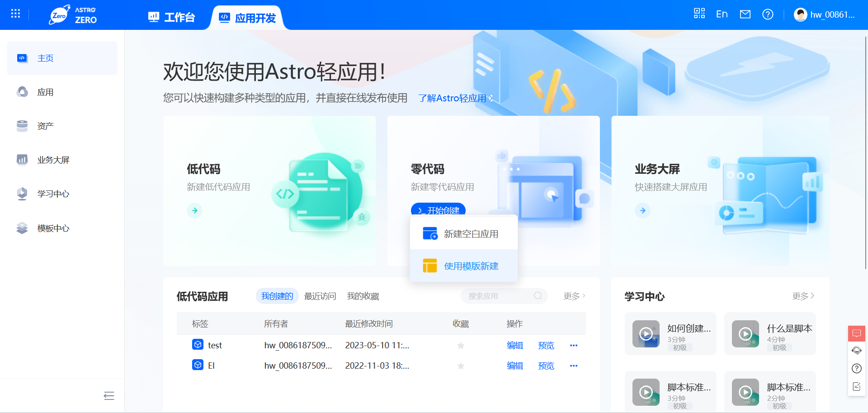Select 新建空白应用 from the create menu
The image size is (868, 413).
(x=471, y=233)
